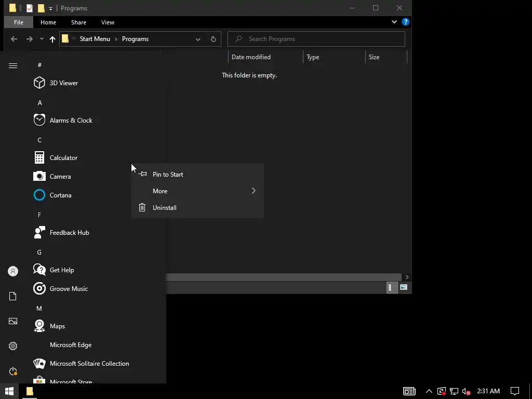Expand the ribbon with the chevron
Viewport: 532px width, 399px height.
(x=394, y=22)
